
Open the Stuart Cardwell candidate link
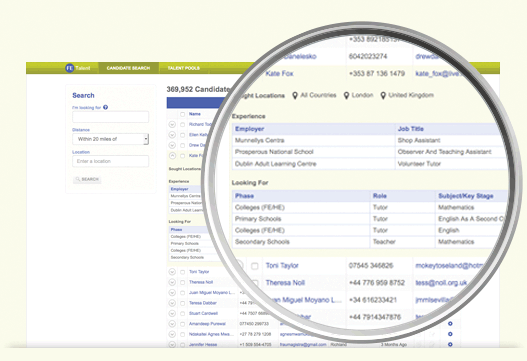click(203, 313)
